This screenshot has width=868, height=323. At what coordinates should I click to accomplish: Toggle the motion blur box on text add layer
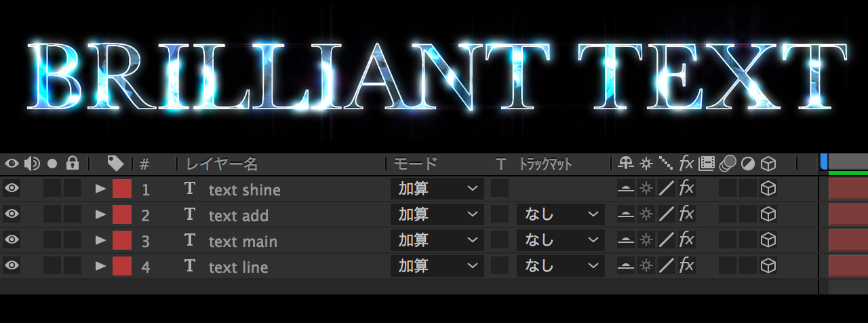(x=728, y=215)
